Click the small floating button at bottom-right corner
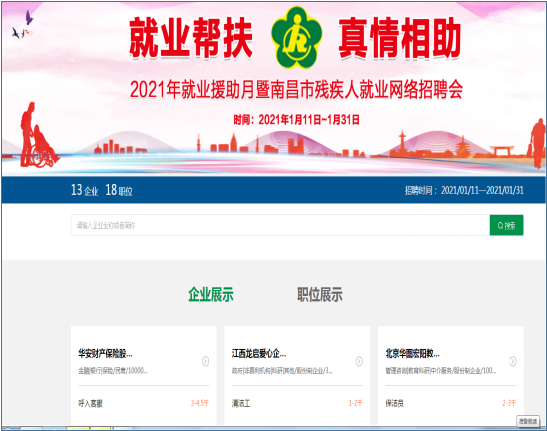 [x=527, y=421]
